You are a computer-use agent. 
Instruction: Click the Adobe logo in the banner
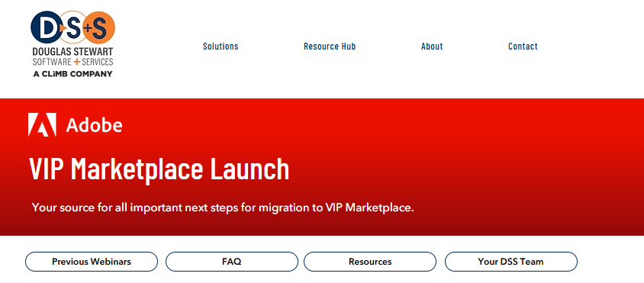coord(76,125)
